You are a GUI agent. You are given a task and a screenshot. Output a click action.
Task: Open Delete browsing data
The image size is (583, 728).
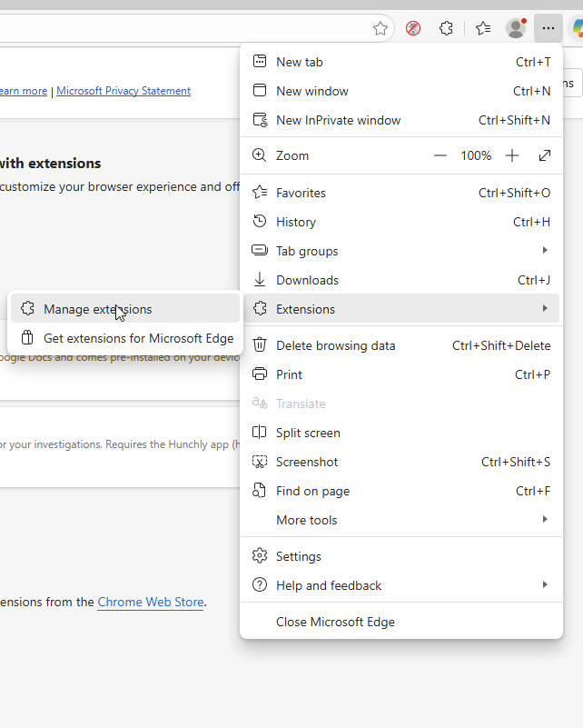click(x=336, y=345)
